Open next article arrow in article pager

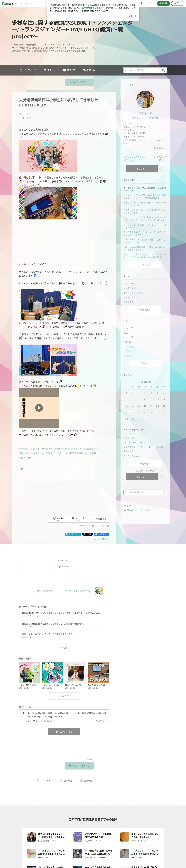106,591
